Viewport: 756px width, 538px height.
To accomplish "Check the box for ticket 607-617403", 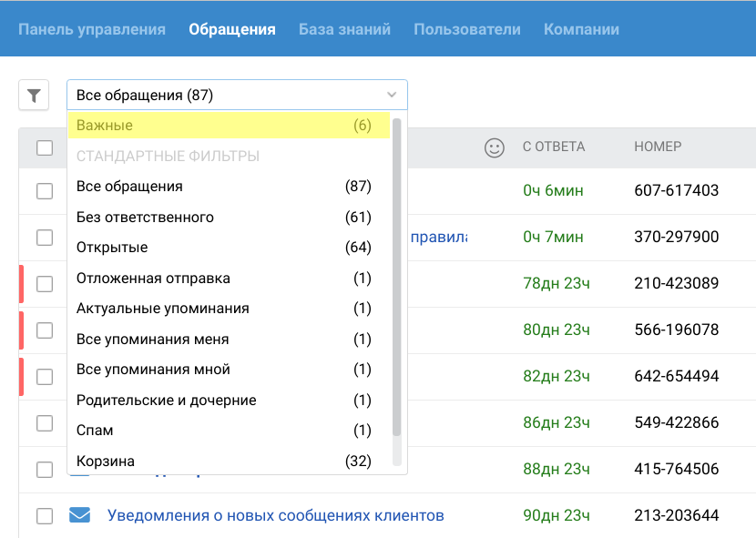I will tap(45, 191).
